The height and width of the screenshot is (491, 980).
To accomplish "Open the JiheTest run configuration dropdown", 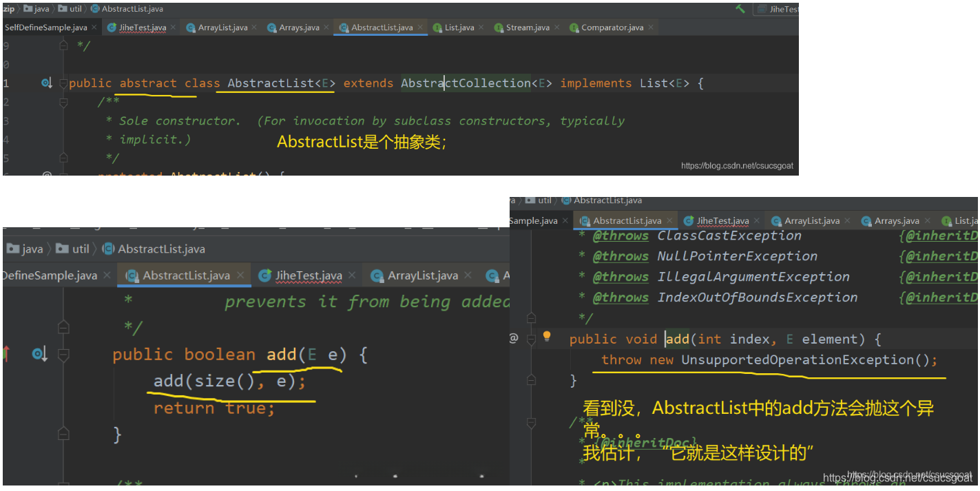I will pyautogui.click(x=777, y=9).
